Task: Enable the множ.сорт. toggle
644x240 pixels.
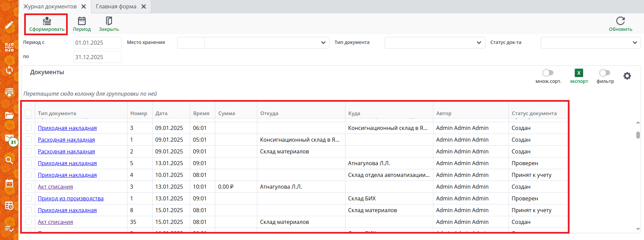Action: click(x=548, y=73)
